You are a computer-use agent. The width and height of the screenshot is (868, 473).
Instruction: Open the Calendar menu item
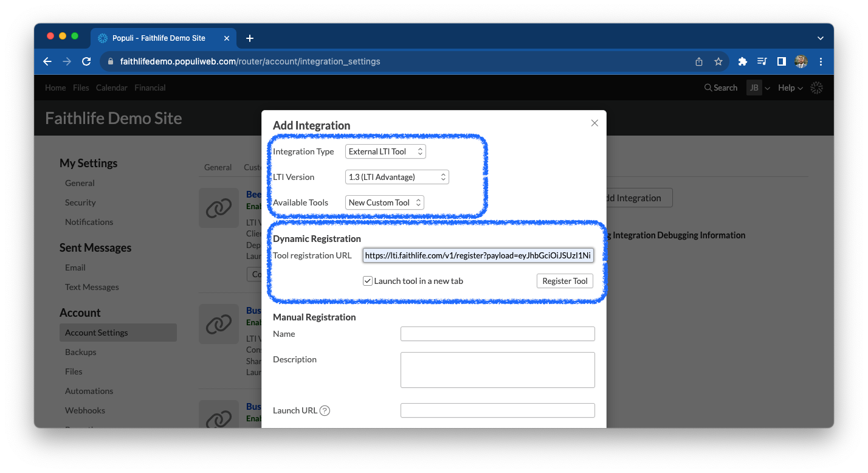(x=112, y=88)
